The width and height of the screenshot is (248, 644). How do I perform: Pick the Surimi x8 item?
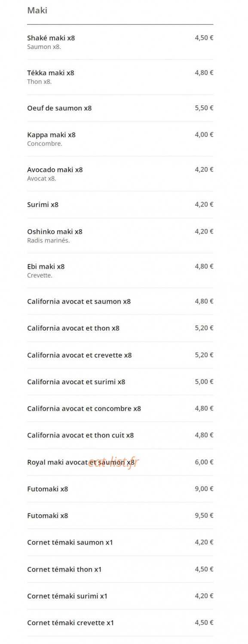point(120,205)
